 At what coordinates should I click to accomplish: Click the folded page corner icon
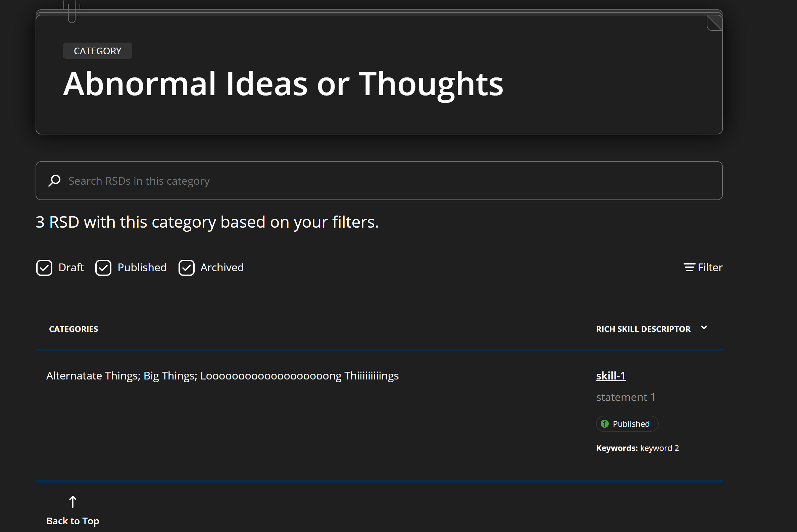point(714,23)
